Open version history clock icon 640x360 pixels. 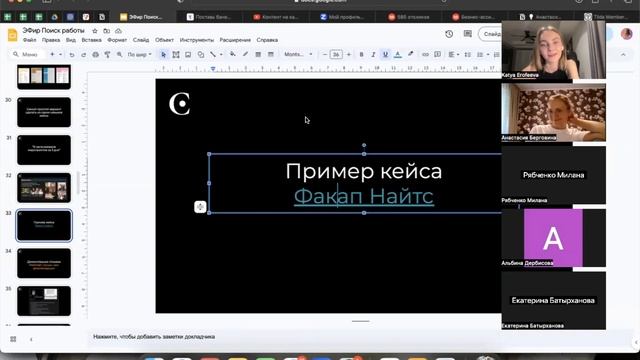pyautogui.click(x=449, y=34)
